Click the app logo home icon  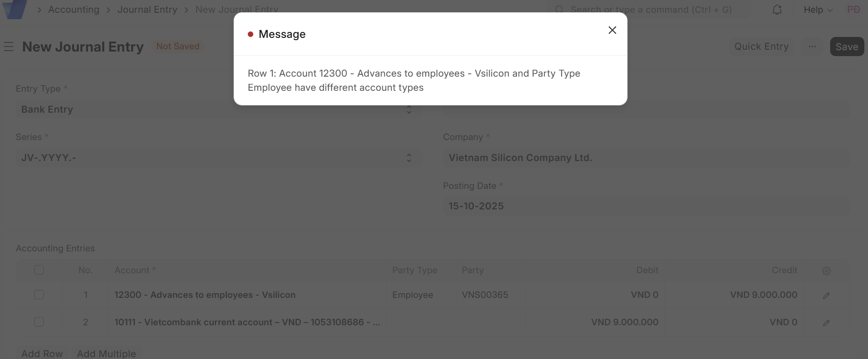pos(15,9)
